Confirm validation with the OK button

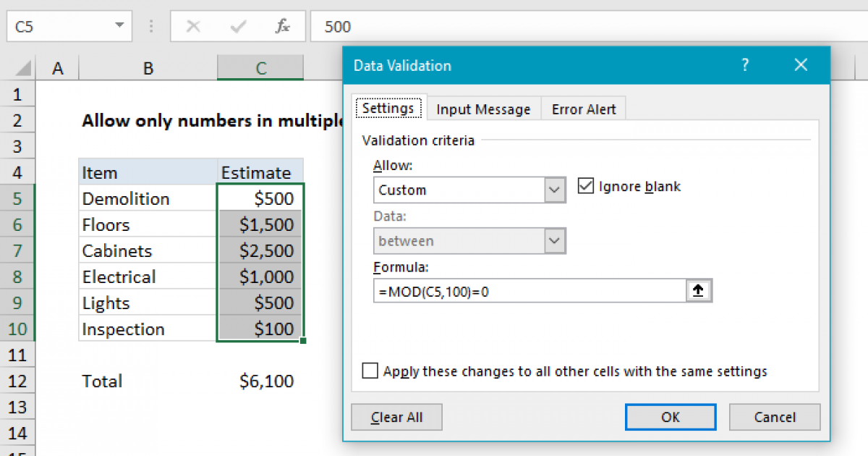(x=670, y=417)
